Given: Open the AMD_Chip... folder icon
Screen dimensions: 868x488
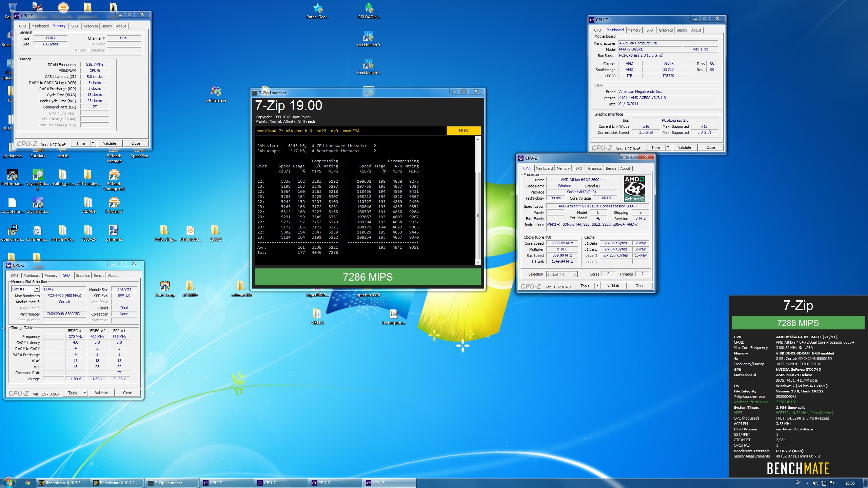Looking at the screenshot, I should pyautogui.click(x=165, y=233).
